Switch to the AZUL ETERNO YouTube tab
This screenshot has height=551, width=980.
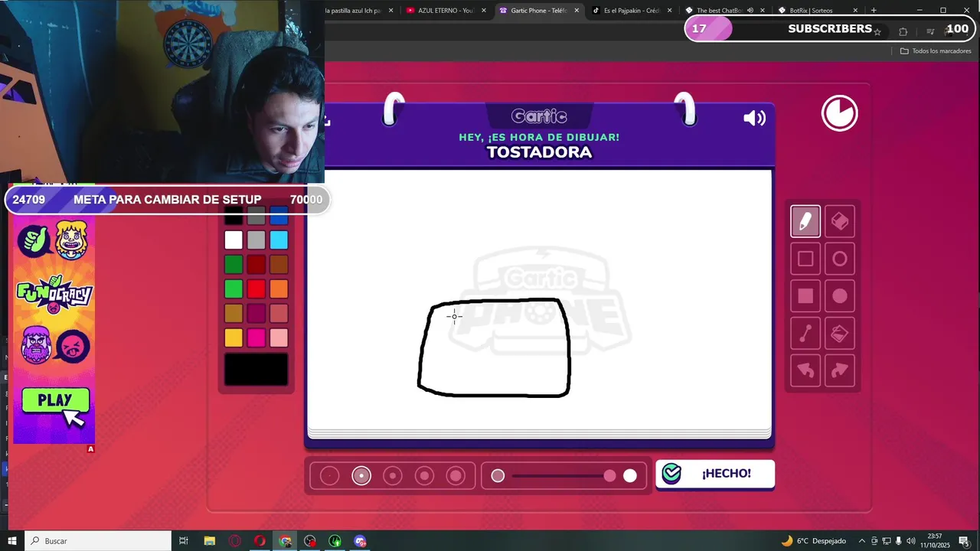[446, 11]
